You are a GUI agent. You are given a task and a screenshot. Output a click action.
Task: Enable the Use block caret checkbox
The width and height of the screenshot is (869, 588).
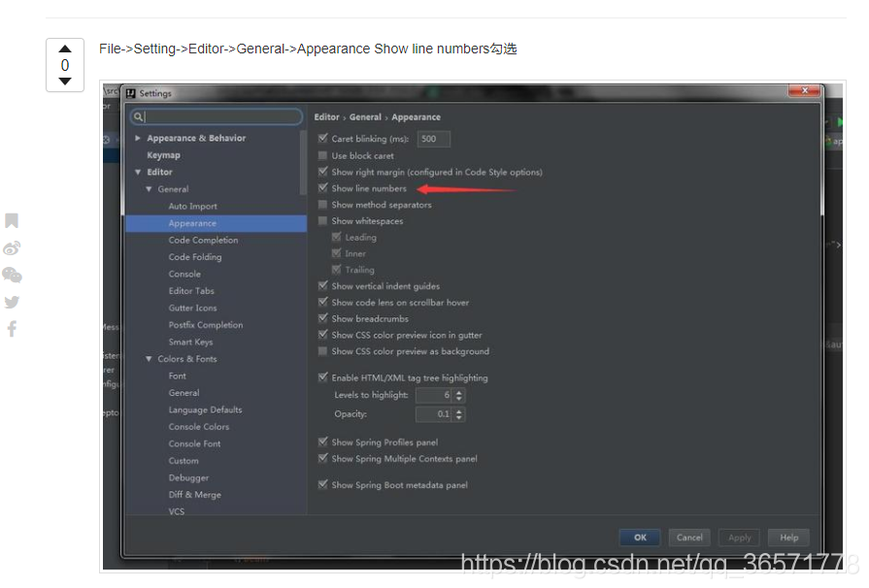click(323, 155)
